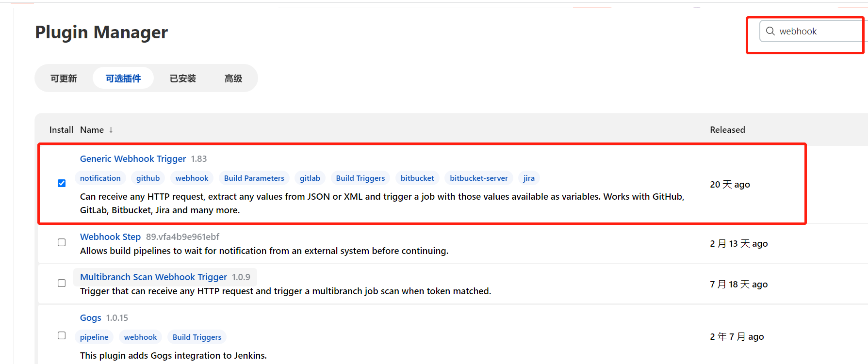Click the 2 年 7 月 ago release date
Image resolution: width=868 pixels, height=364 pixels.
737,337
